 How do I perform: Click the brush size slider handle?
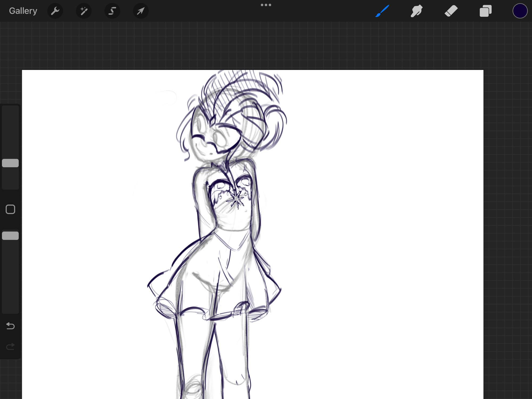coord(10,163)
